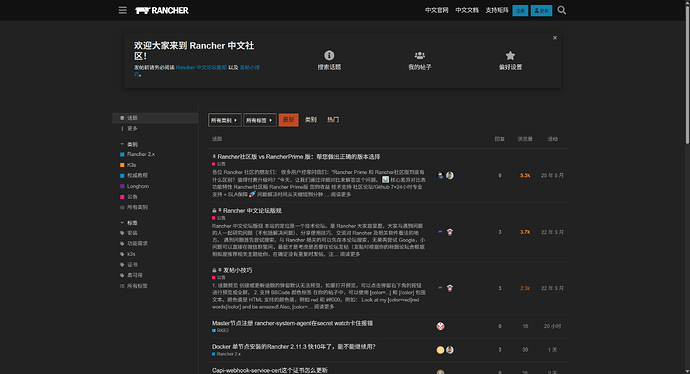The image size is (690, 374).
Task: Open the 发帖小技巧 topic title
Action: click(238, 270)
